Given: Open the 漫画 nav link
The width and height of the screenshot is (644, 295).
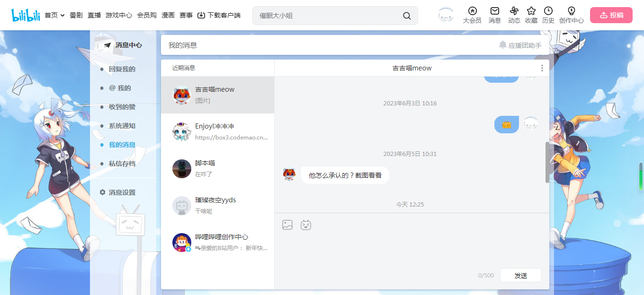Looking at the screenshot, I should click(x=168, y=15).
